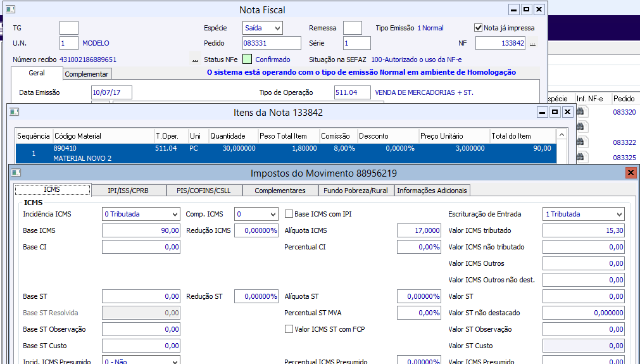The height and width of the screenshot is (364, 640).
Task: Select MATERIAL NOVO 2 item row
Action: pos(285,153)
